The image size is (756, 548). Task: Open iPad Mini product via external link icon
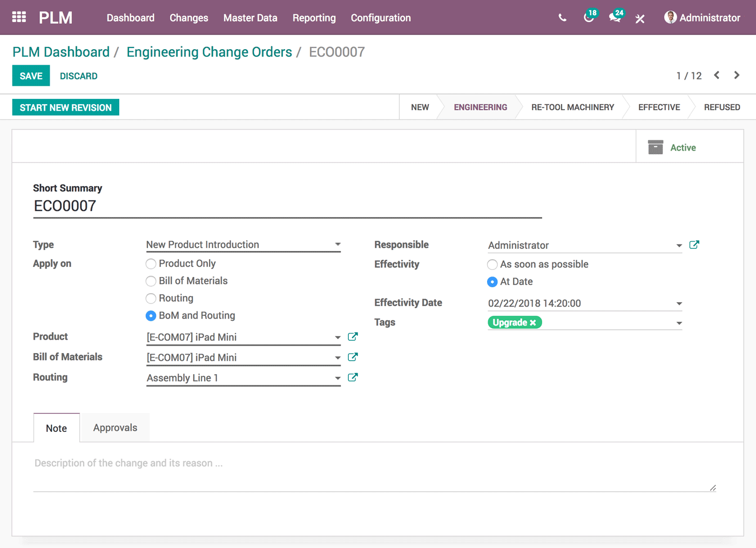[x=353, y=336]
